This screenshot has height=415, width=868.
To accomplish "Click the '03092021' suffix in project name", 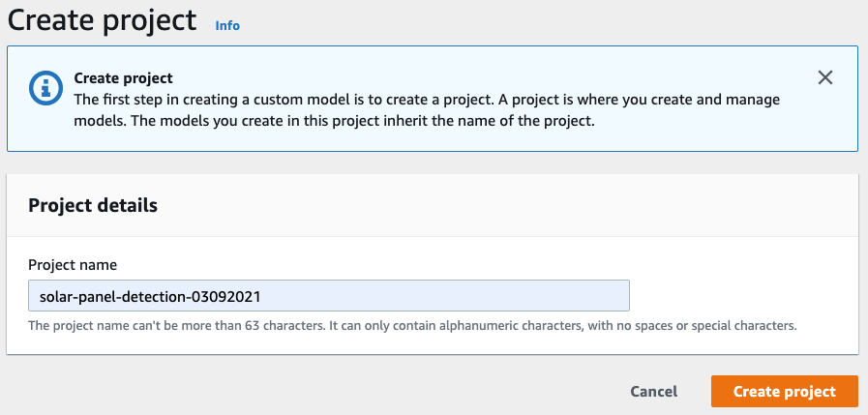I will (230, 295).
